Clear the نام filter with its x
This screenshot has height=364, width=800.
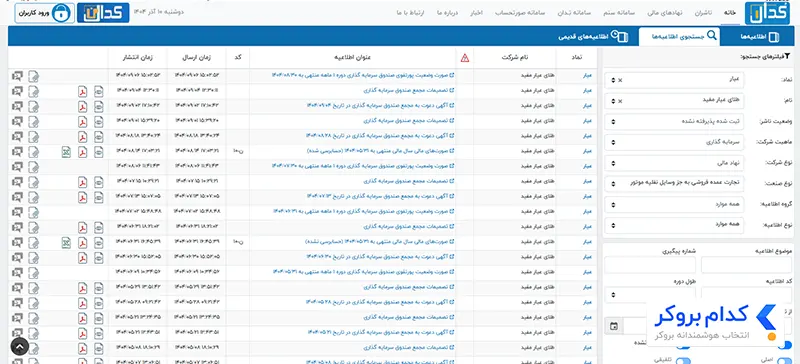620,101
